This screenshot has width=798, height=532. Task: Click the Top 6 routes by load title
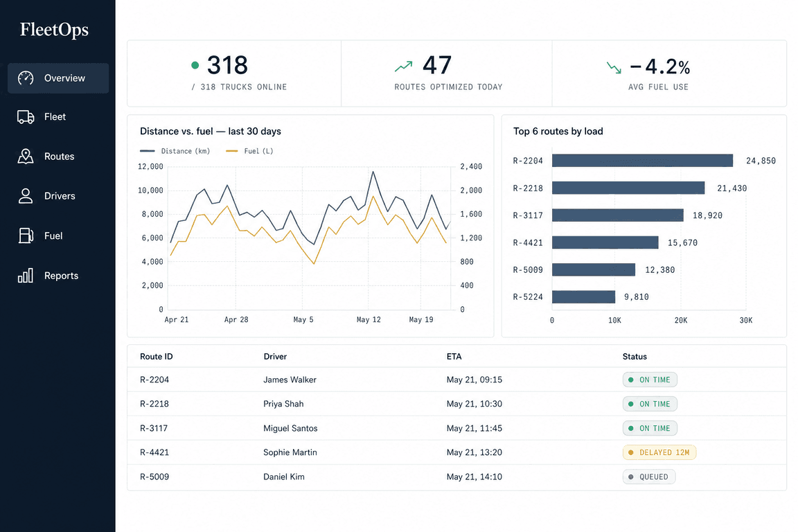[x=558, y=132]
